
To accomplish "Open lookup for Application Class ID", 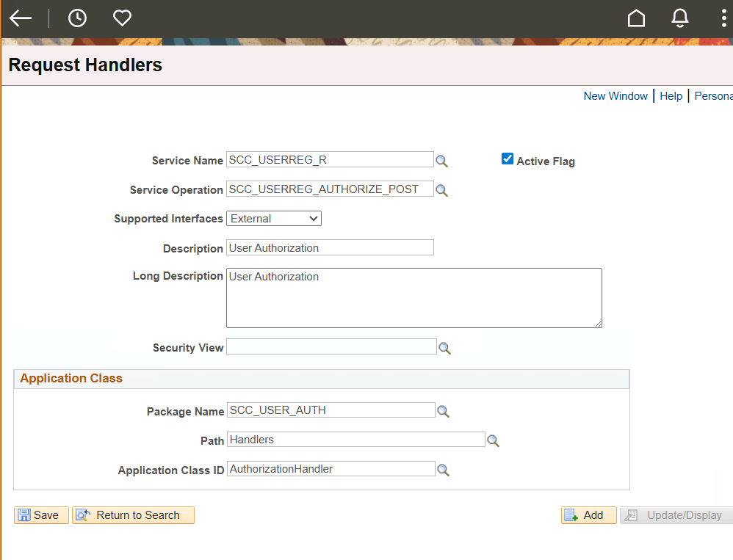I will pyautogui.click(x=443, y=470).
